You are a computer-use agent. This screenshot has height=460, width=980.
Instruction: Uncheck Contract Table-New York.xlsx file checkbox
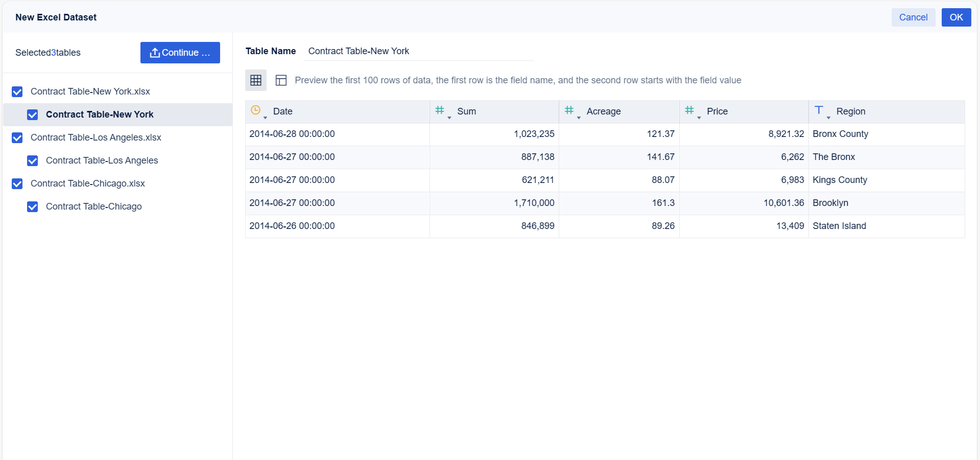[x=17, y=92]
